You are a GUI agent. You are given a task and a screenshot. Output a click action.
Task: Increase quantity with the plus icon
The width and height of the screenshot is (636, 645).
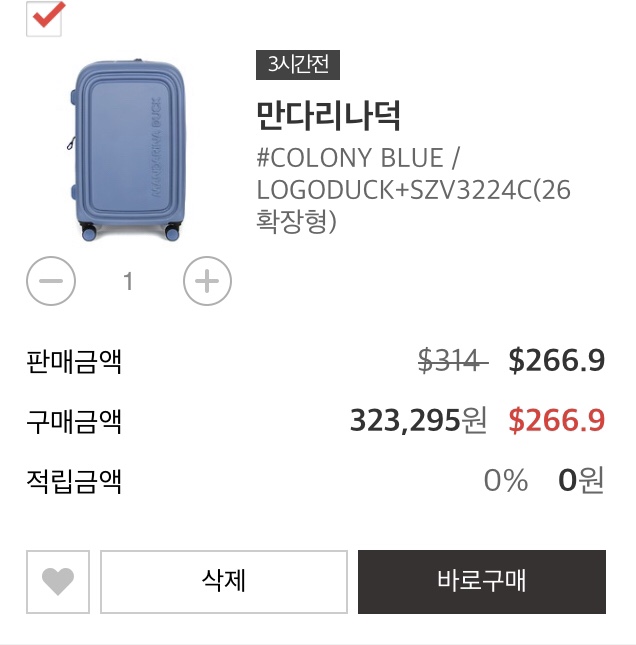(x=207, y=281)
